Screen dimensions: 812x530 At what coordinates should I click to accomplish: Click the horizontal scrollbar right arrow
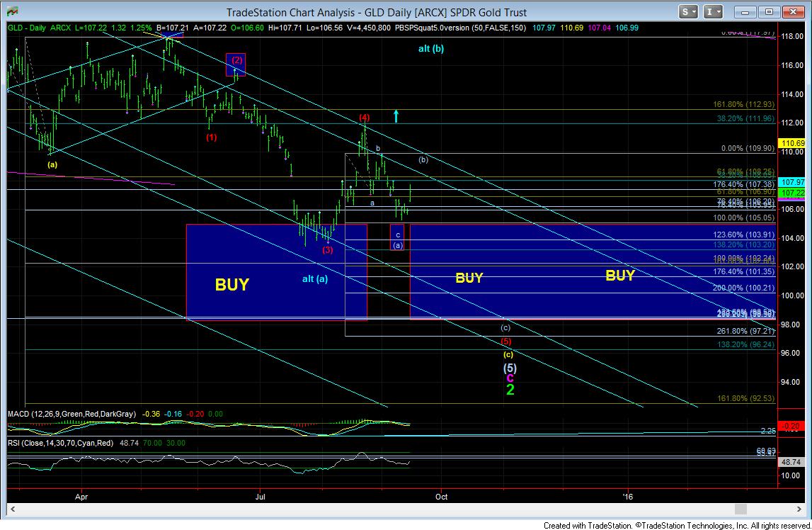coord(798,509)
